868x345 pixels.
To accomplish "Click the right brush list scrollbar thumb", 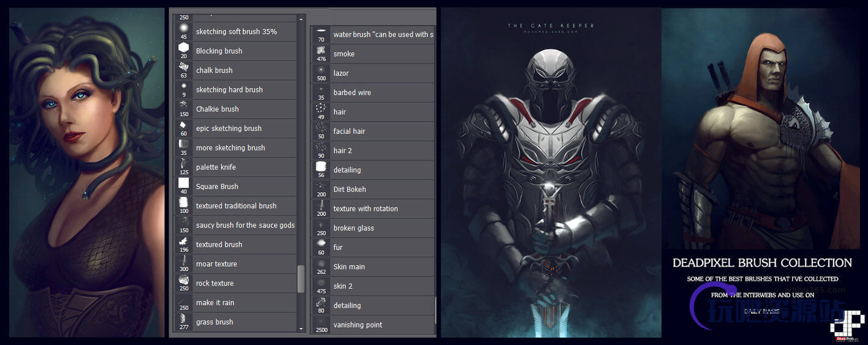I will coord(436,311).
